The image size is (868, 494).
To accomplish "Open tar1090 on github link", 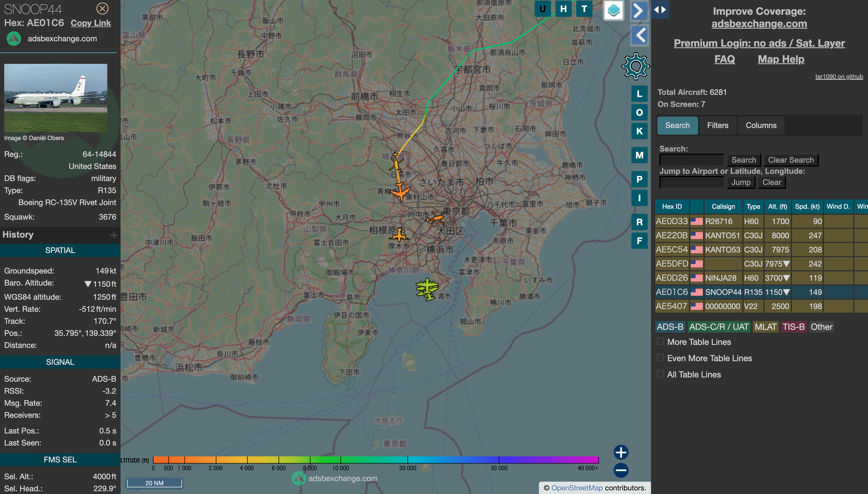I will (839, 77).
